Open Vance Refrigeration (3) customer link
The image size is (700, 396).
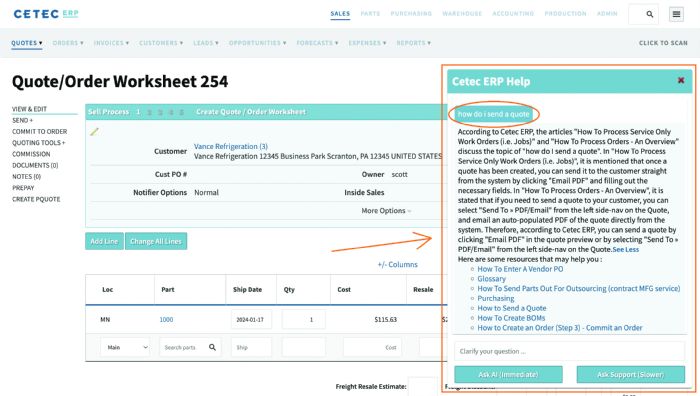click(231, 146)
